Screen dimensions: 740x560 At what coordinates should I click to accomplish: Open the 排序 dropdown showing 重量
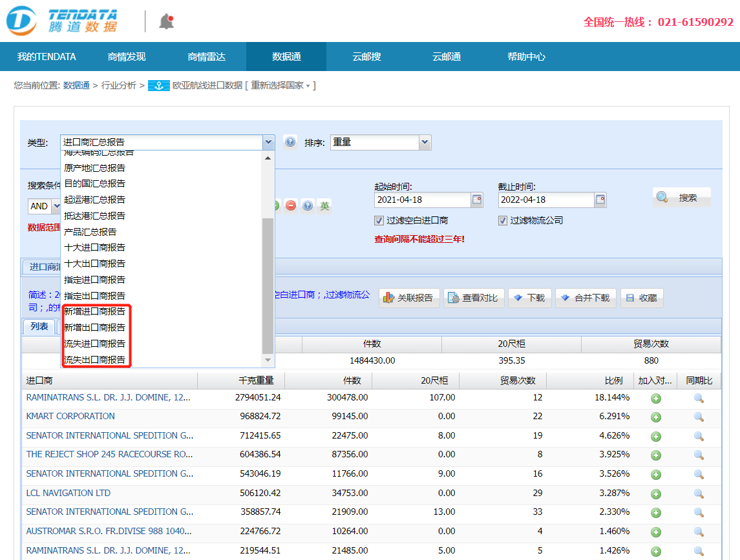(381, 142)
